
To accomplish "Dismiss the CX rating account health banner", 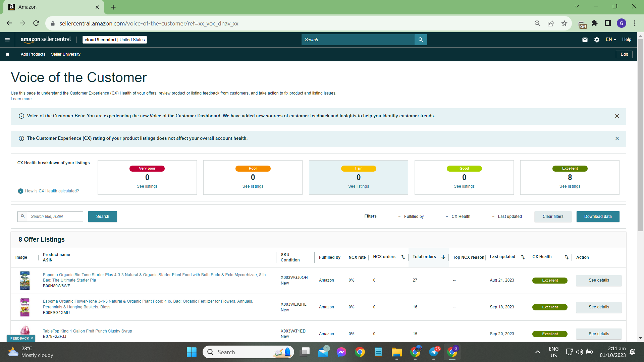I will coord(617,138).
